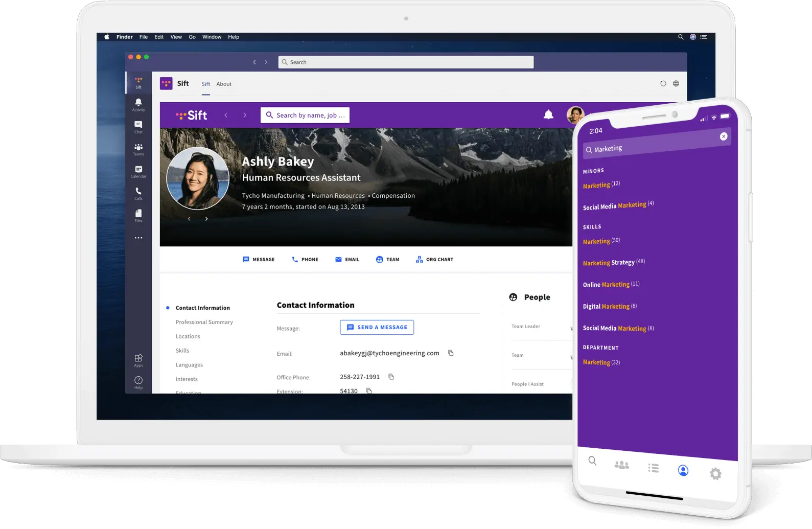Select Digital Marketing (8) on phone
Viewport: 812px width, 529px height.
tap(610, 306)
